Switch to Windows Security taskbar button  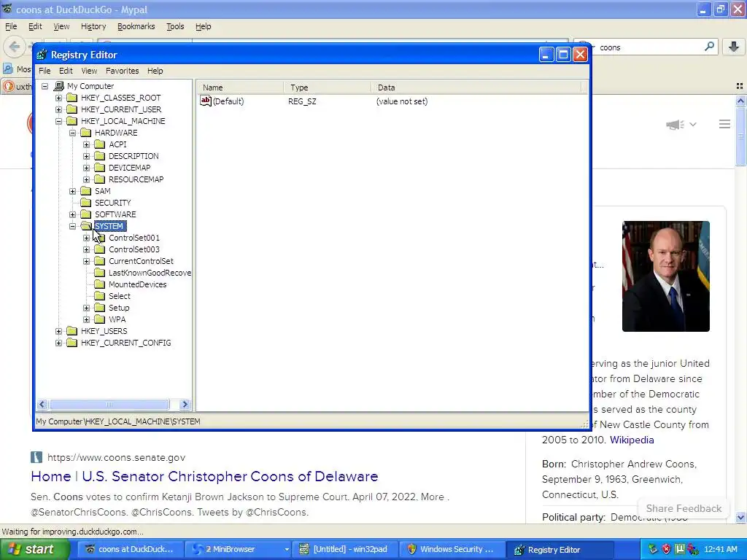[x=451, y=549]
